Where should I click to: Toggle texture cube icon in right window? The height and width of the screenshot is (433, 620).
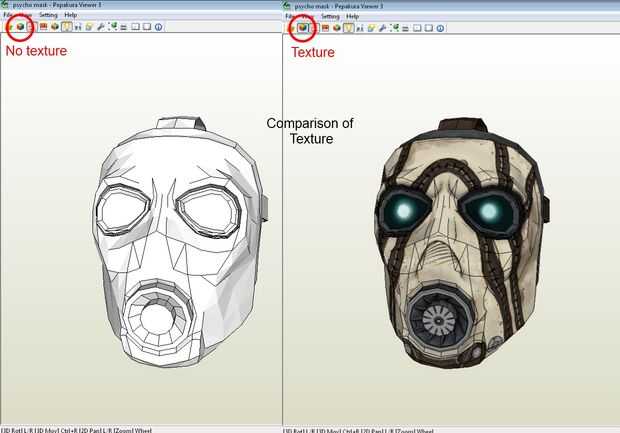coord(302,28)
